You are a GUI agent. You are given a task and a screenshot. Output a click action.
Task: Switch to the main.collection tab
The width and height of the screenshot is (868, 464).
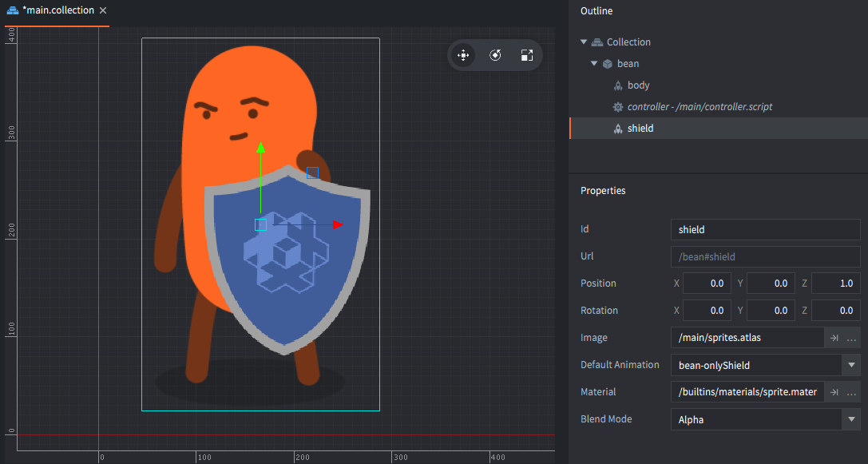point(57,10)
